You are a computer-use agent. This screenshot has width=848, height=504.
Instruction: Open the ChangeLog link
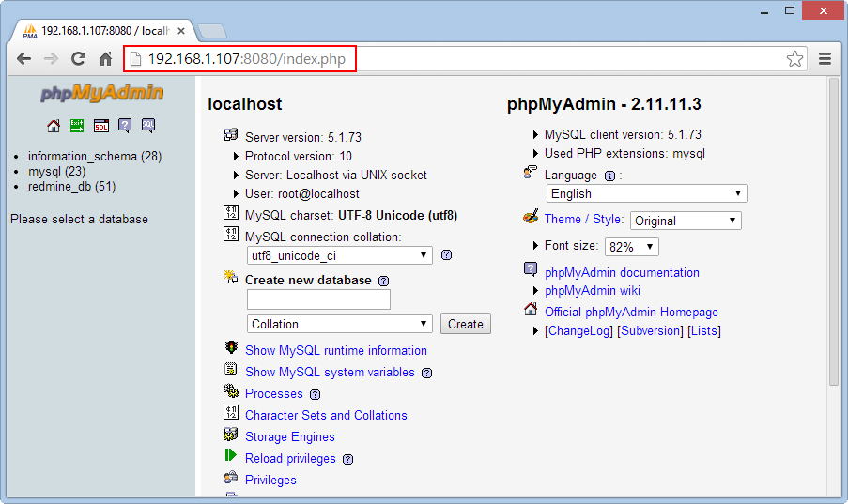point(578,331)
